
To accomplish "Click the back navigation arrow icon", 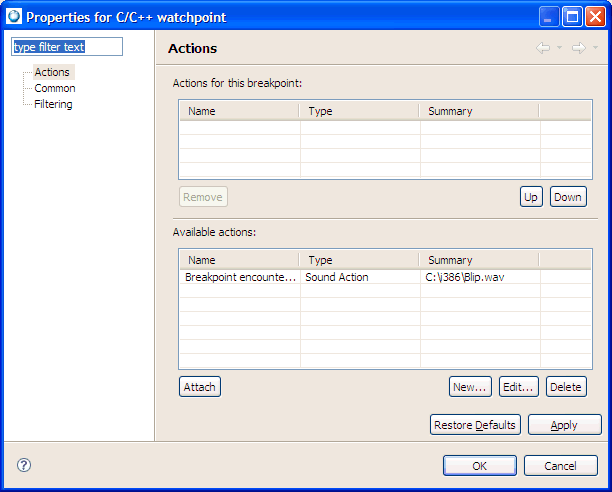I will (x=543, y=48).
